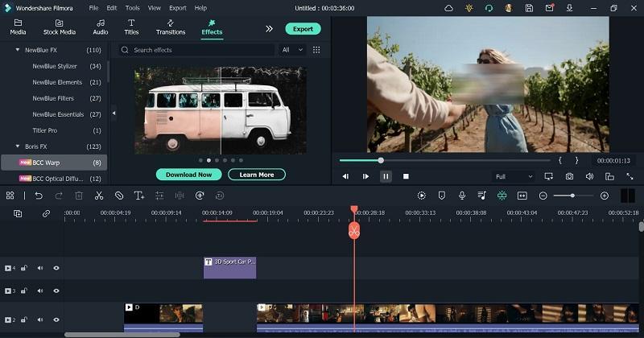The image size is (644, 338).
Task: Click the zoom in plus icon on timeline
Action: coord(605,196)
